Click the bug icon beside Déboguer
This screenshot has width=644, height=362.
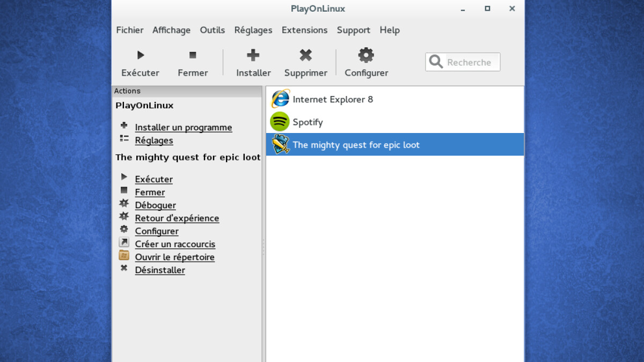click(124, 203)
